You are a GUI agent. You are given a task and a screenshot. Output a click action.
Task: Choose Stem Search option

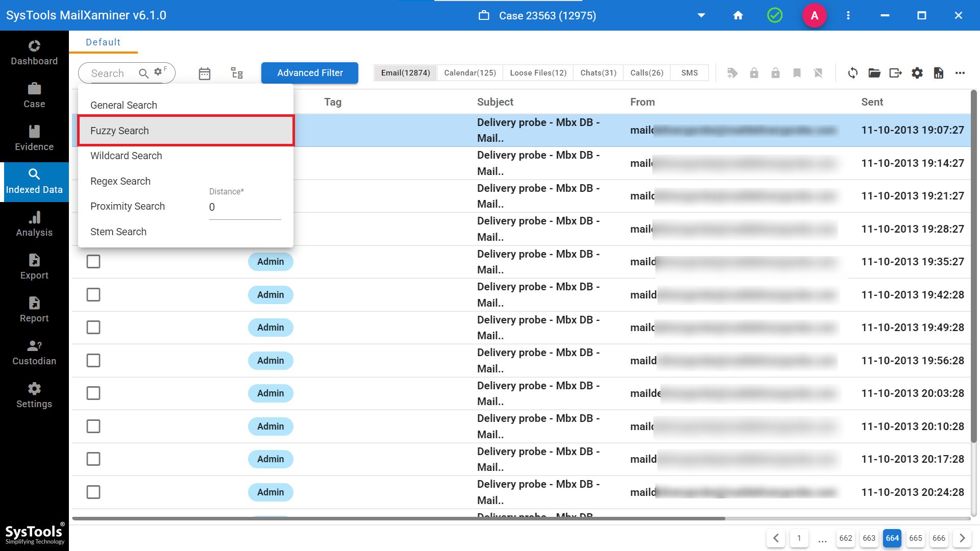(x=185, y=232)
